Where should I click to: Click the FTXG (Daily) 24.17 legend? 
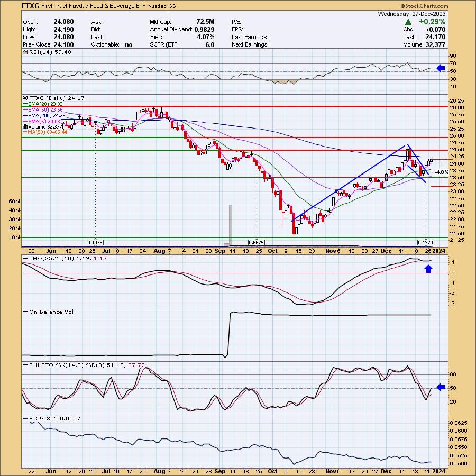click(x=57, y=98)
